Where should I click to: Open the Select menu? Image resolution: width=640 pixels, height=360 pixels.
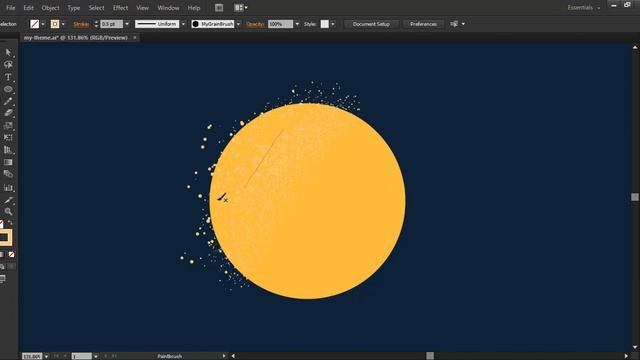[96, 8]
